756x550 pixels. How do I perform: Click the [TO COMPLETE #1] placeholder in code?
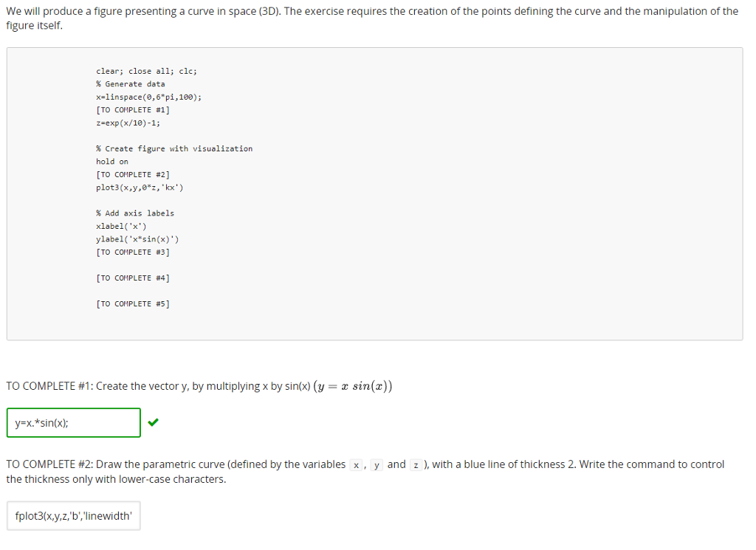point(133,110)
